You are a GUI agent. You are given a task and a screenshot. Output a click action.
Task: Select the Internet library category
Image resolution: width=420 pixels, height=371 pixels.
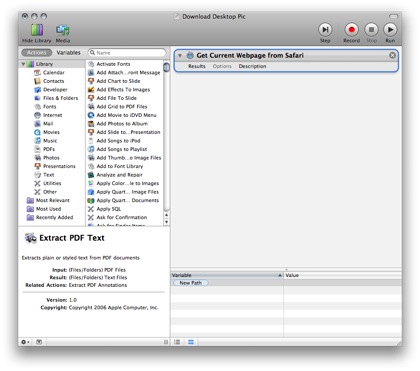pos(52,115)
